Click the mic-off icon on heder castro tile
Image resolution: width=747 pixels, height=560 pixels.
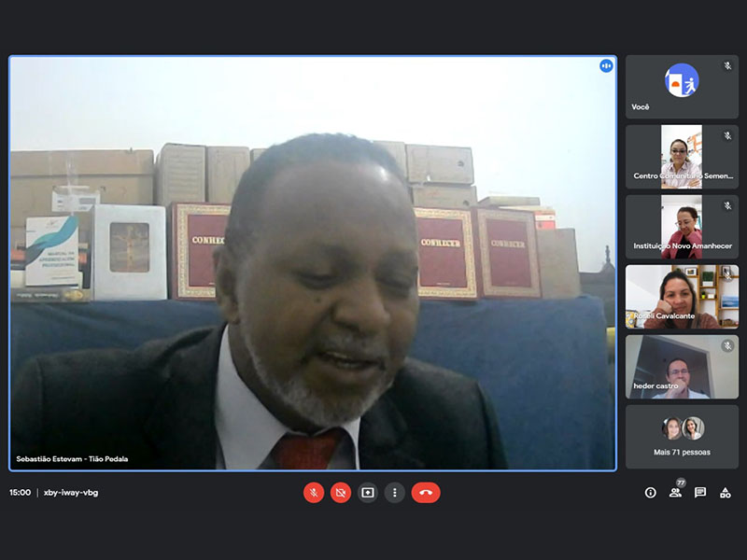coord(727,345)
